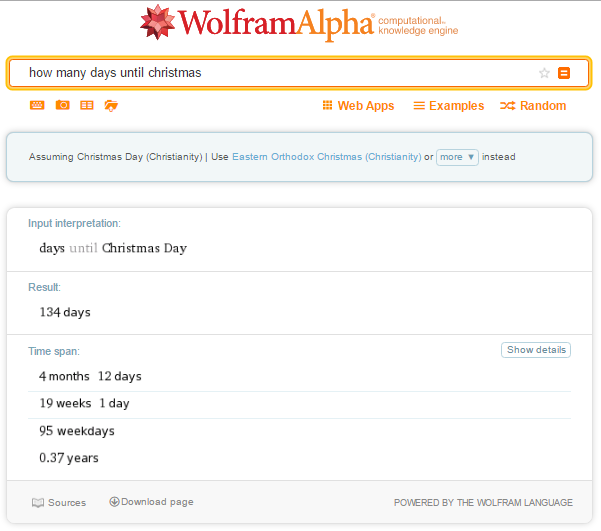The height and width of the screenshot is (531, 601).
Task: Click 'Assuming Christmas Day (Christianity)' text
Action: click(x=115, y=157)
